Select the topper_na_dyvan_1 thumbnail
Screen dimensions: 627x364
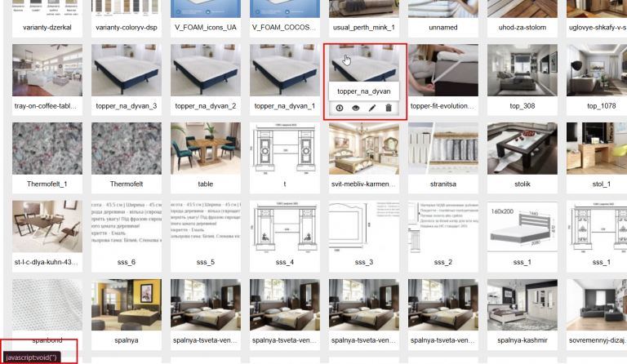[285, 70]
